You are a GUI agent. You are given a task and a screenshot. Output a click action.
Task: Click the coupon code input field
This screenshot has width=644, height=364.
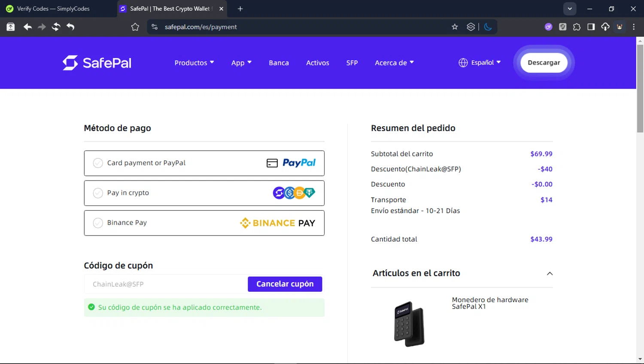[x=166, y=284]
